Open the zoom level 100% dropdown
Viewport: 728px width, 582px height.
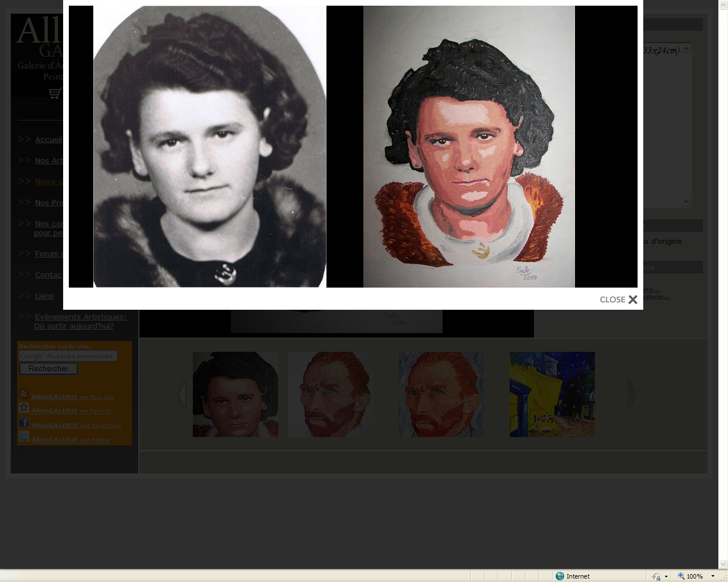pos(713,576)
